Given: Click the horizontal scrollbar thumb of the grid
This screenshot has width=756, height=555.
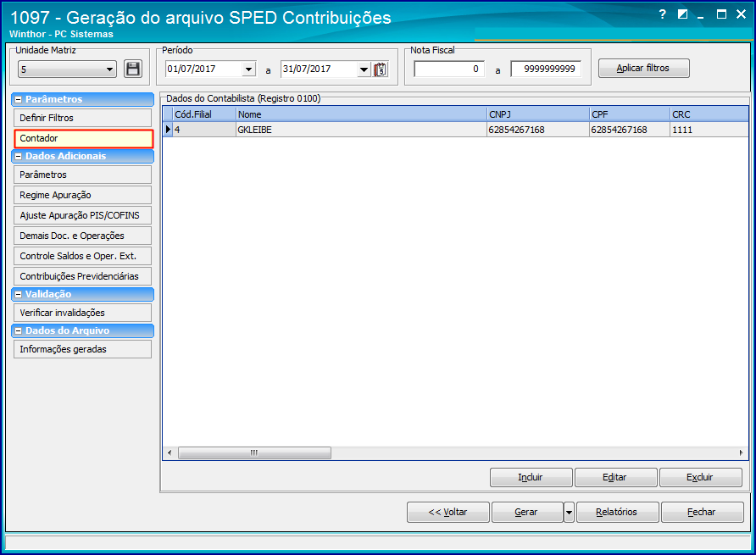Looking at the screenshot, I should coord(254,452).
